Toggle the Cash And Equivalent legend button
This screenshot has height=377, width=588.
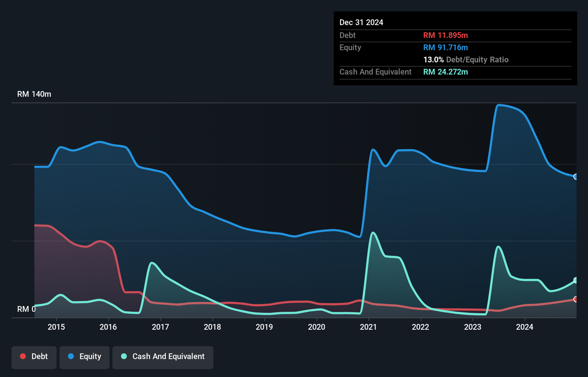(x=163, y=357)
